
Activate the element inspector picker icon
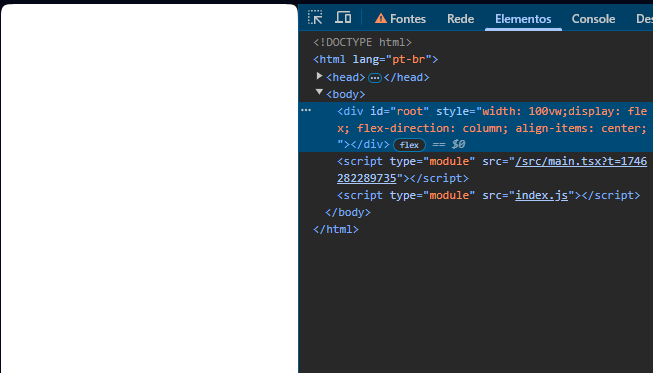[315, 18]
